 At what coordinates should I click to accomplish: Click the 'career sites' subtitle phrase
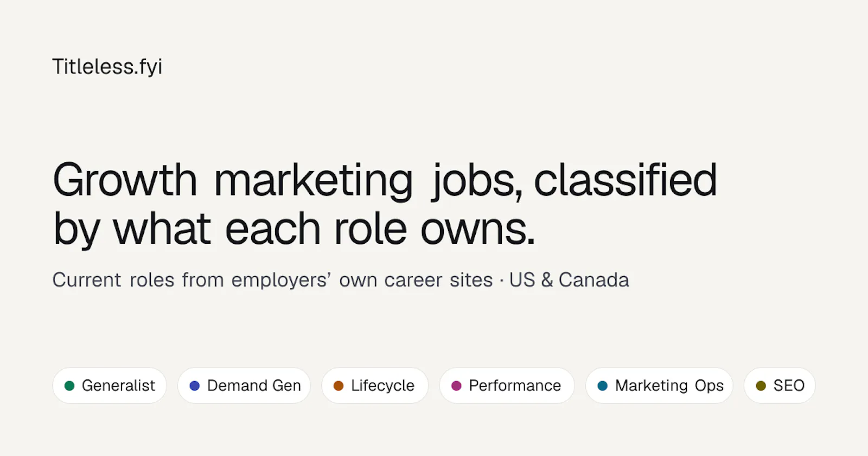[x=438, y=280]
